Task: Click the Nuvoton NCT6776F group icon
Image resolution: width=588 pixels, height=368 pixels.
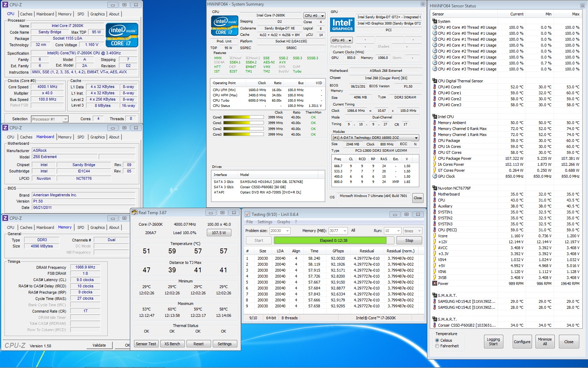Action: [x=435, y=188]
